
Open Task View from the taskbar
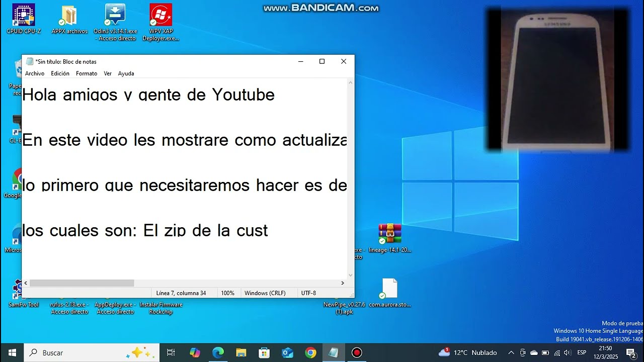coord(171,352)
